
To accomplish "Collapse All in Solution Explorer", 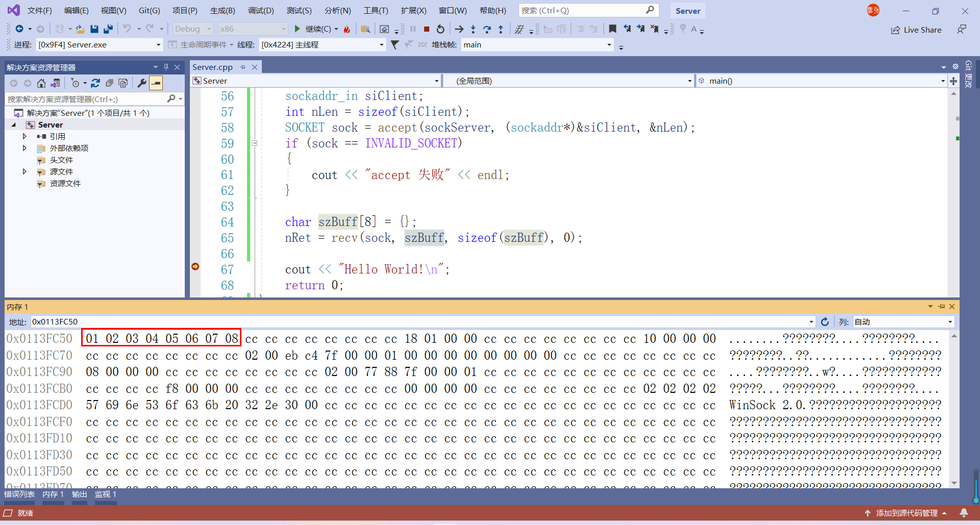I will [109, 83].
